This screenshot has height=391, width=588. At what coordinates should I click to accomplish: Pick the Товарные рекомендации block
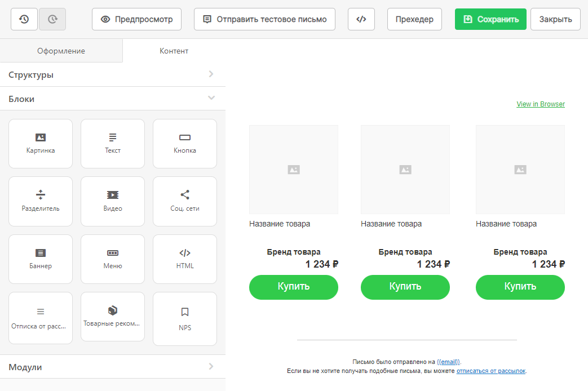113,316
